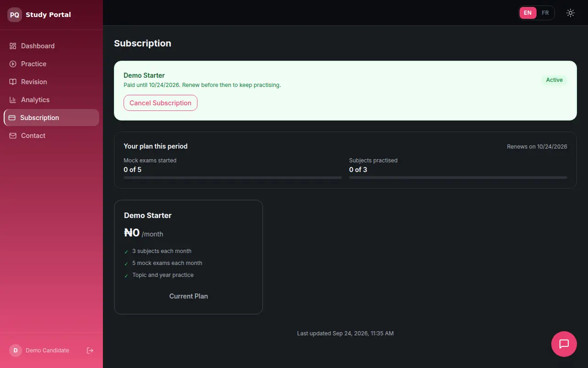Click checkmark beside '3 subjects each month'

(x=126, y=252)
